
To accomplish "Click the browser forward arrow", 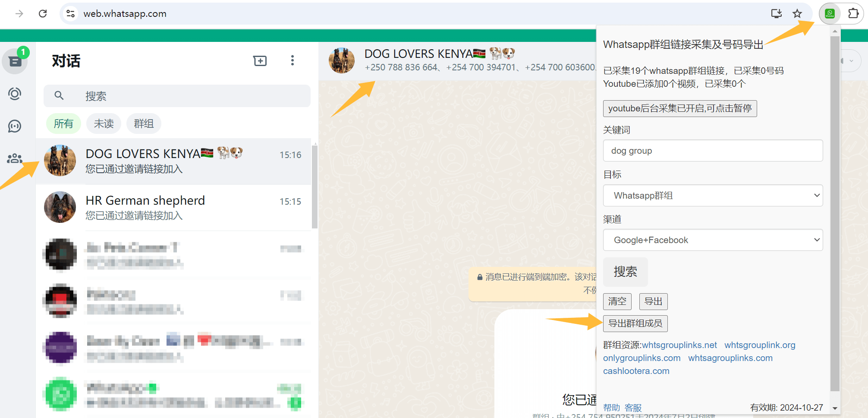I will click(19, 14).
